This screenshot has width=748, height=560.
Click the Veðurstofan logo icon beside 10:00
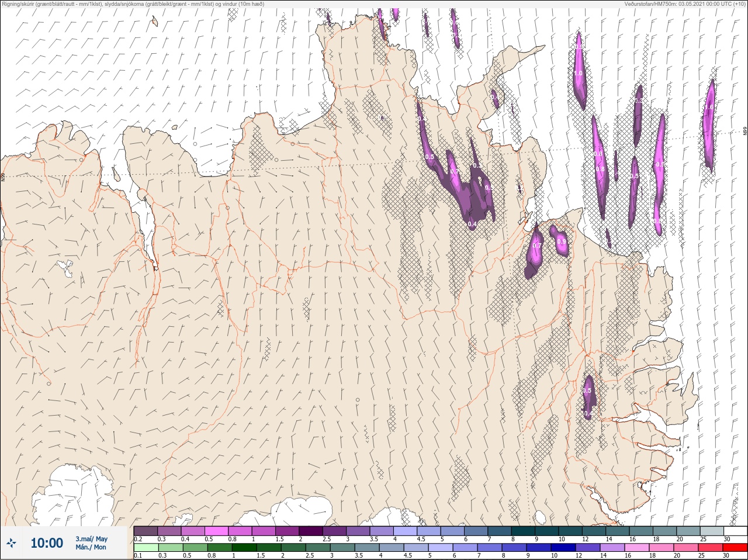(x=12, y=544)
